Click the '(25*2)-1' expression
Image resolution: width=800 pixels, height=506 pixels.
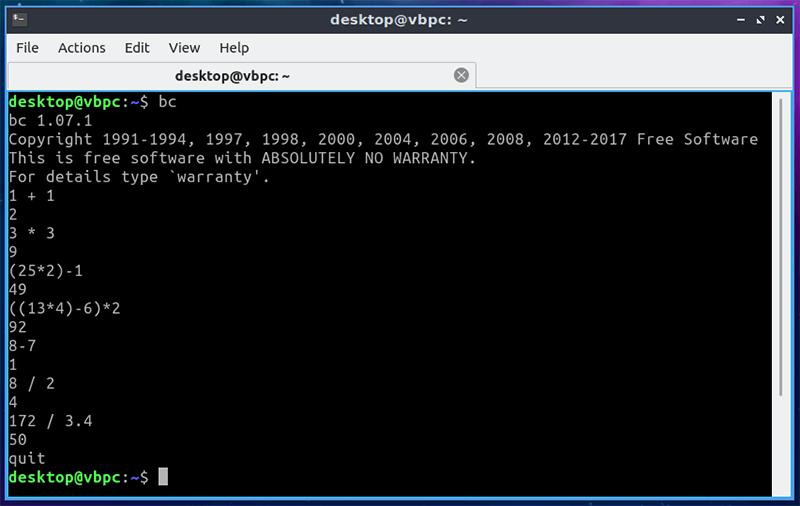click(46, 271)
